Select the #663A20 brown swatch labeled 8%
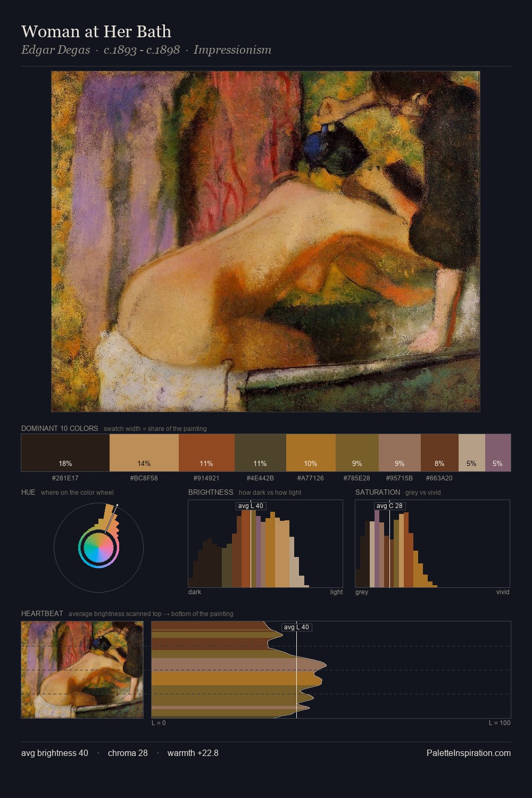This screenshot has width=532, height=798. click(x=439, y=453)
